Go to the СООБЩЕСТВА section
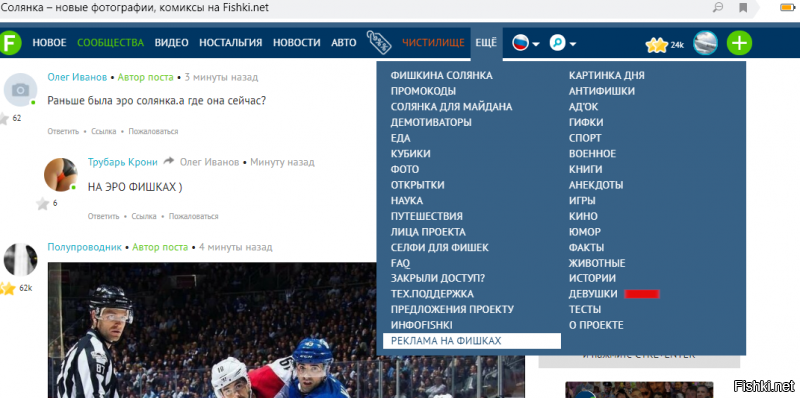 [111, 43]
